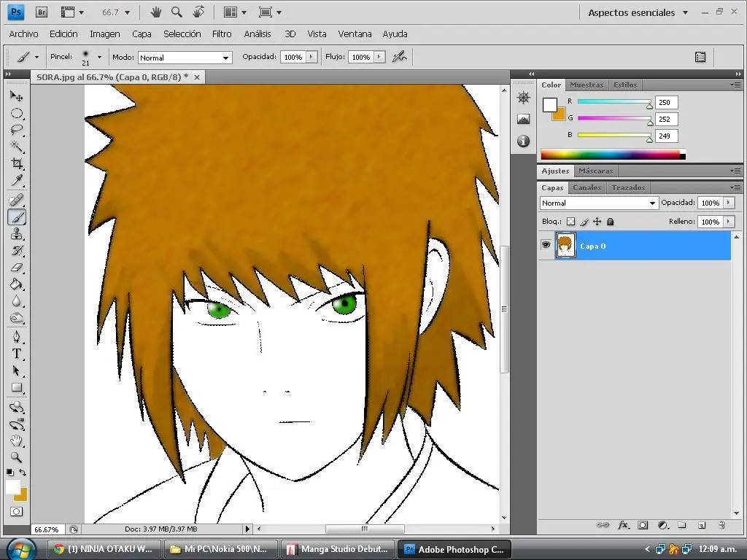Expand layer Opacidad slider arrow
This screenshot has height=560, width=747.
point(729,203)
